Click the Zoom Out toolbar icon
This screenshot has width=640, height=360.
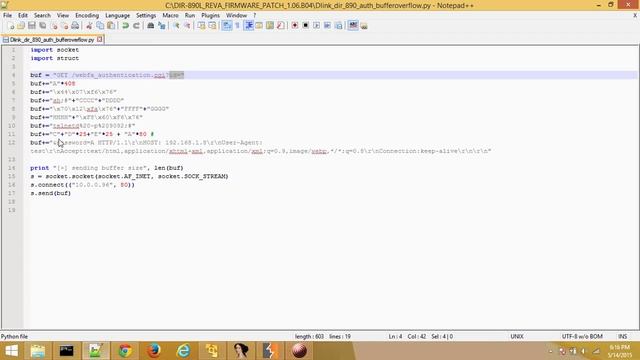point(187,26)
